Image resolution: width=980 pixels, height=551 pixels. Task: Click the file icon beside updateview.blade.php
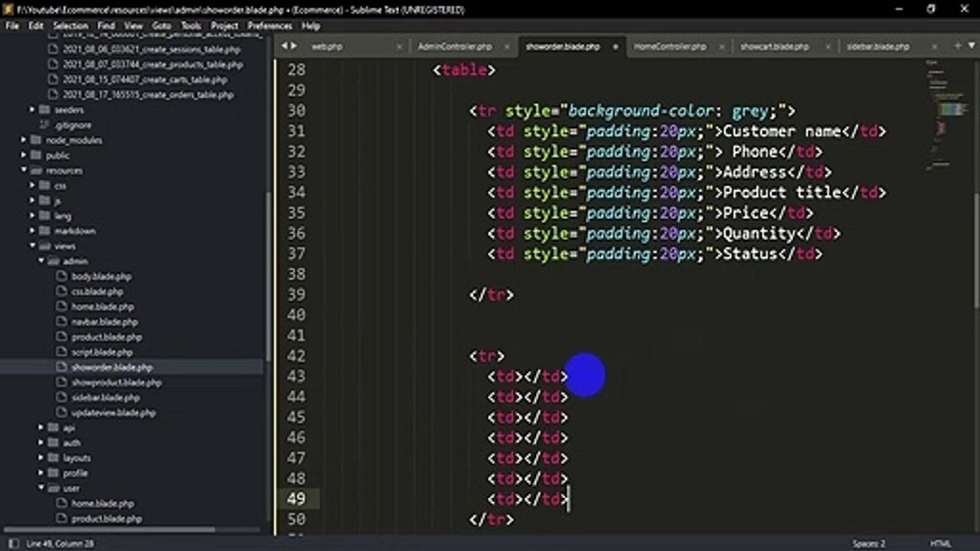click(x=61, y=412)
